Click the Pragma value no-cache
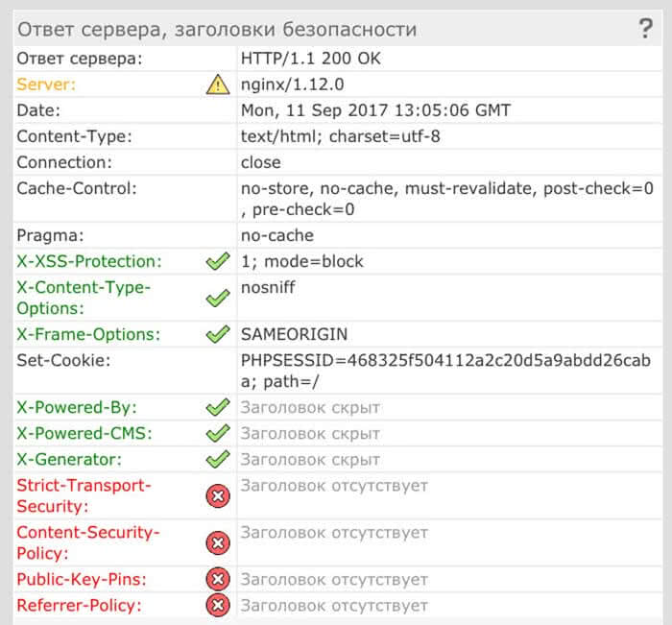Viewport: 672px width, 625px height. tap(277, 235)
